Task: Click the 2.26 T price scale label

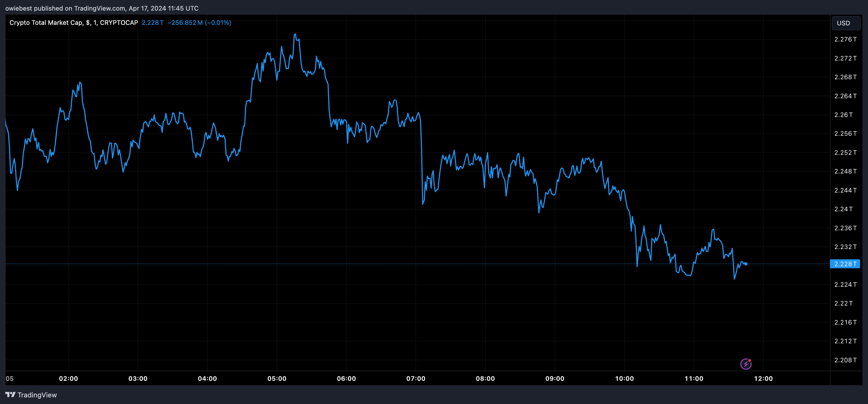Action: coord(843,115)
